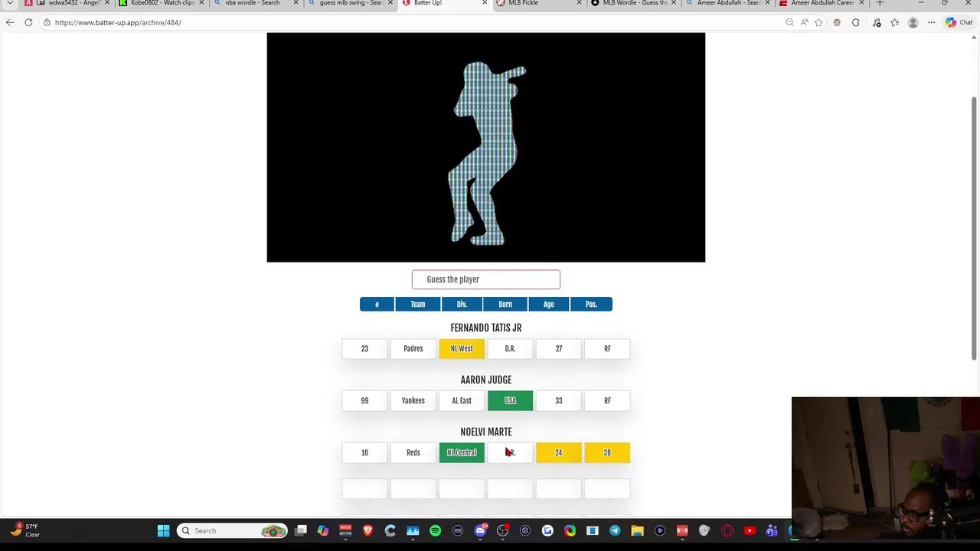
Task: Click the Yankees team cell
Action: pos(413,401)
